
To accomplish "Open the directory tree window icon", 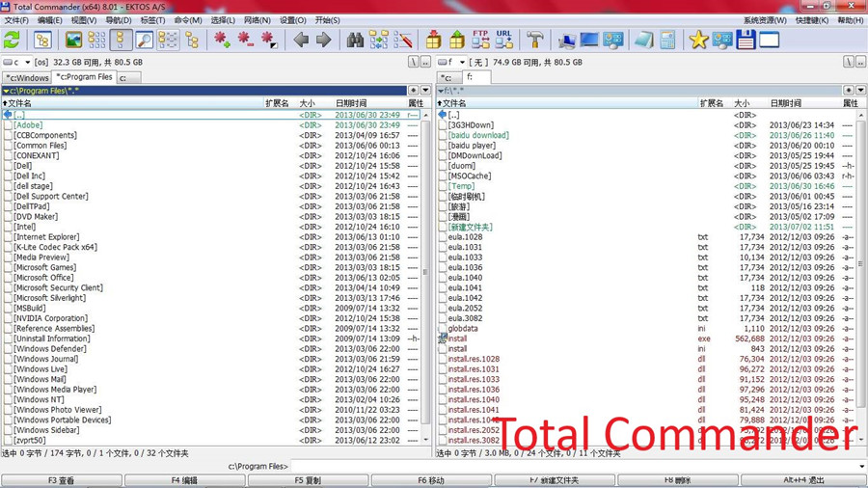I will (x=42, y=40).
